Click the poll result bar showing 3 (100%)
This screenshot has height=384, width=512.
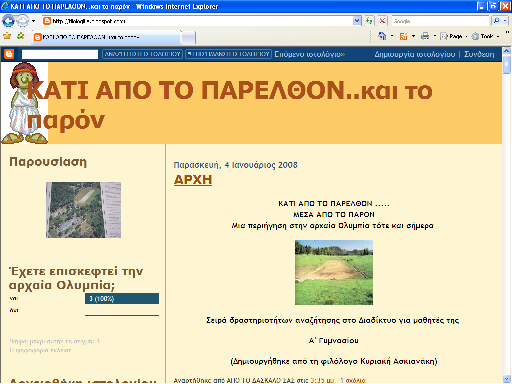(122, 299)
